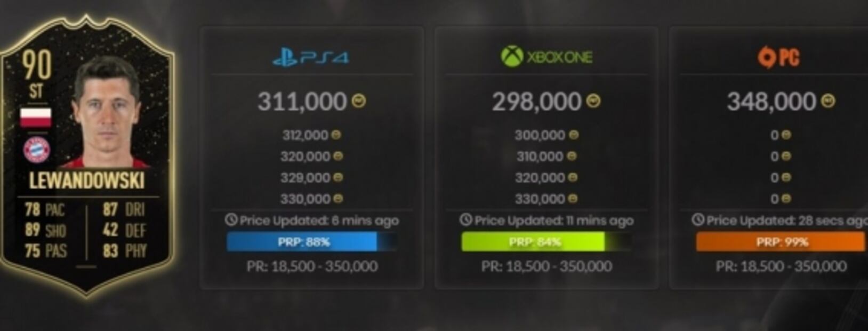Image resolution: width=868 pixels, height=331 pixels.
Task: Select the Lewandowski player card portrait
Action: click(107, 112)
